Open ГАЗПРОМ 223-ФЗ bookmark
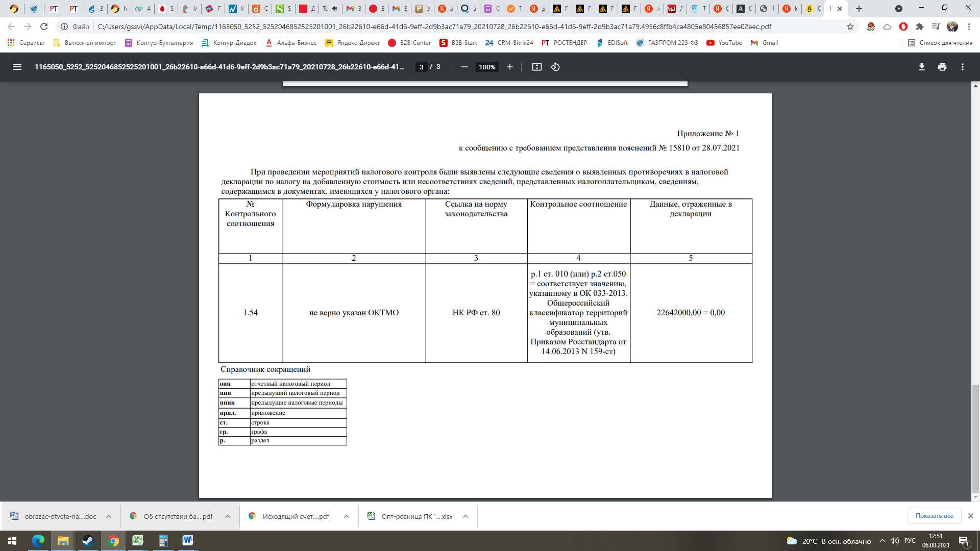 [x=667, y=43]
